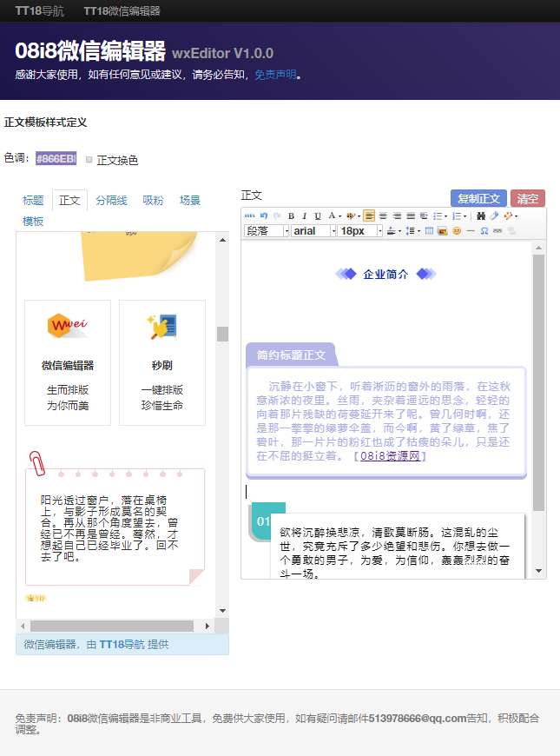Viewport: 560px width, 756px height.
Task: Justify text on both sides
Action: [411, 216]
